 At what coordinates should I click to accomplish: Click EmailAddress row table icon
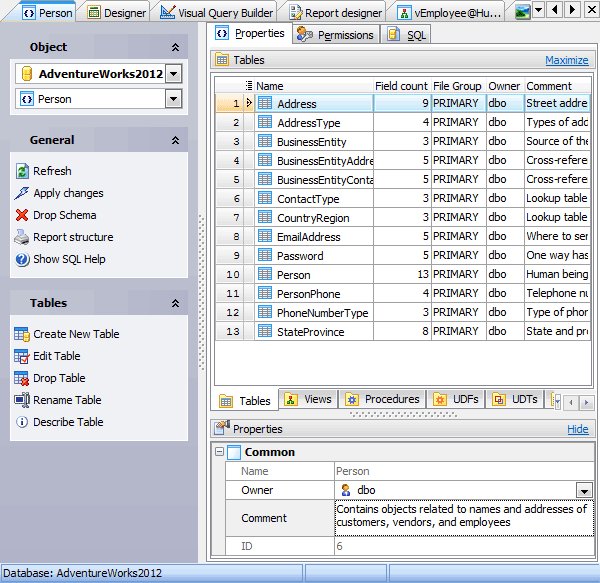[265, 236]
